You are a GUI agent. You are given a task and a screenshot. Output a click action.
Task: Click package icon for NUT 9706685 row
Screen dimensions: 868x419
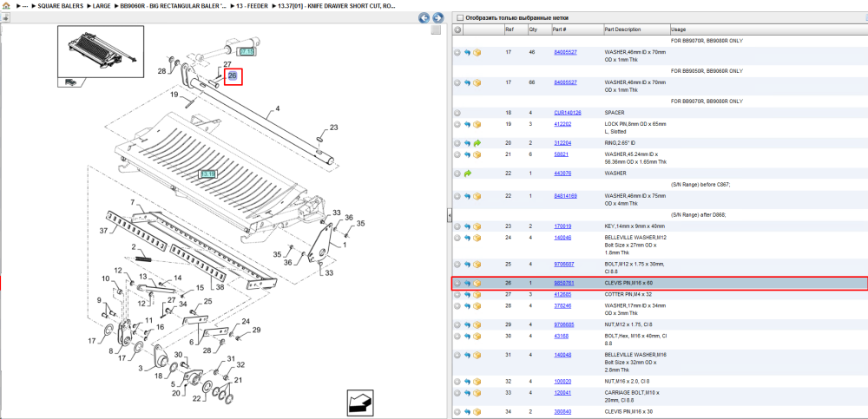(x=477, y=324)
